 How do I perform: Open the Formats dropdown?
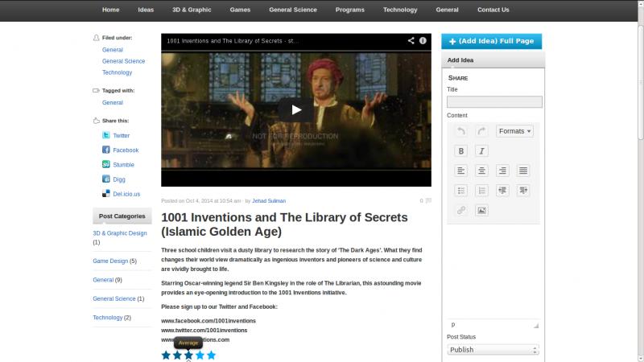coord(514,131)
